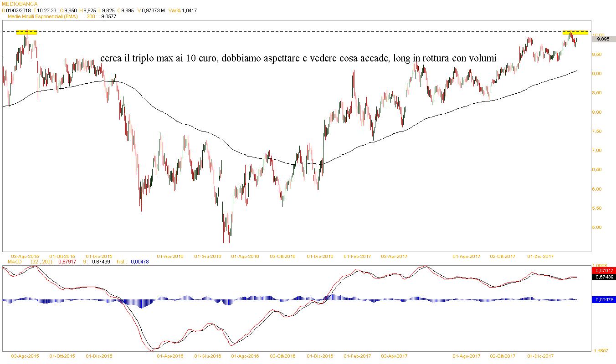Click 01-Dic-2017 on the bottom MACD date axis
616x364 pixels.
coord(540,356)
